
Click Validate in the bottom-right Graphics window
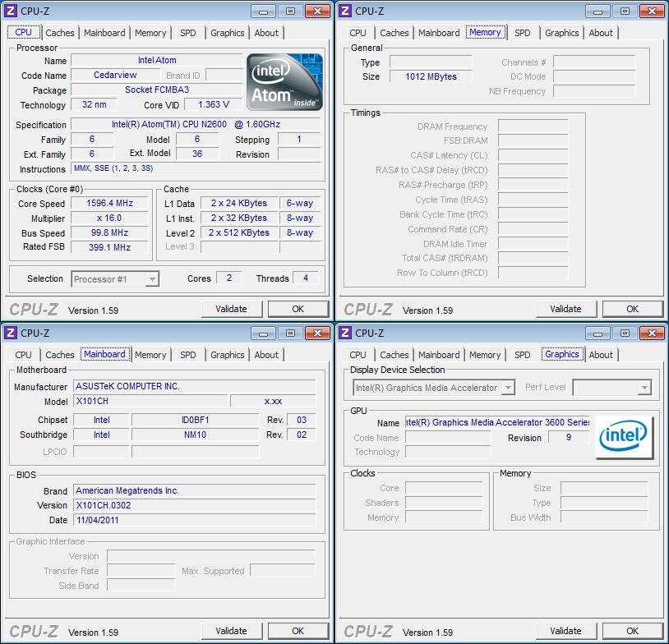[x=565, y=631]
